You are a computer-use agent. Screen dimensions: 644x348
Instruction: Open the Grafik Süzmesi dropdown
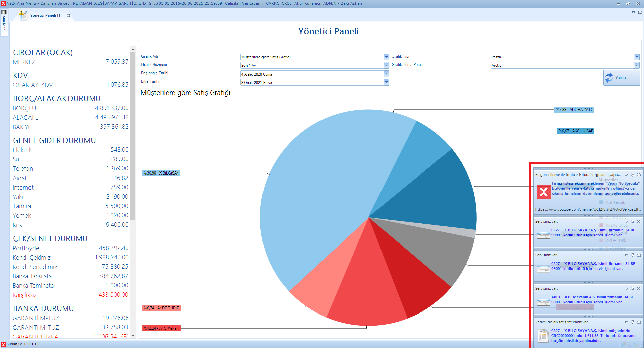tap(386, 65)
